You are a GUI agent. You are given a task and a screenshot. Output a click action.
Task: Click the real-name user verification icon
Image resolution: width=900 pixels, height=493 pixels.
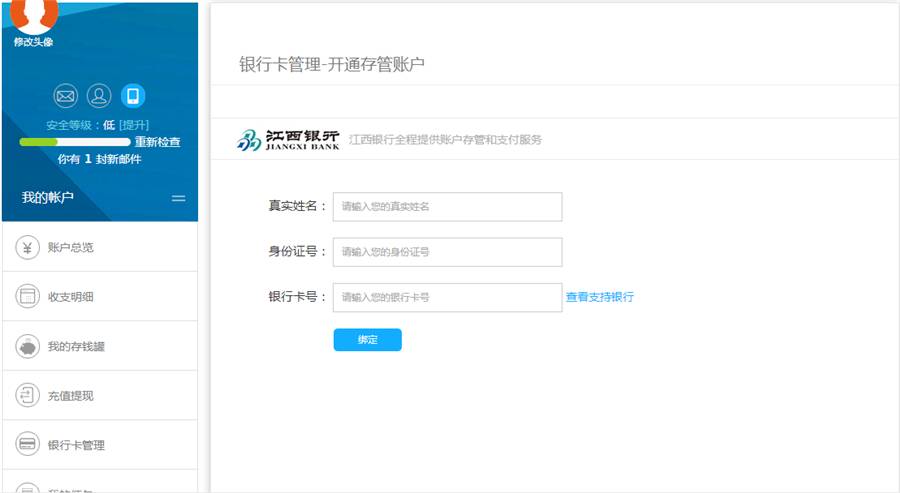(99, 96)
